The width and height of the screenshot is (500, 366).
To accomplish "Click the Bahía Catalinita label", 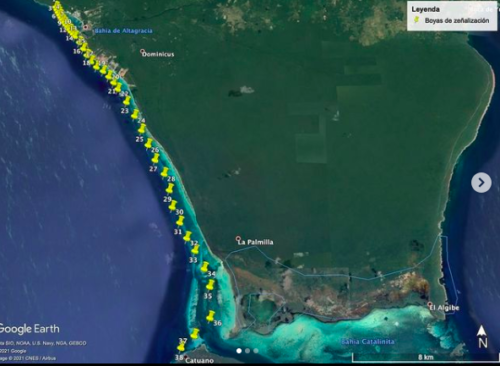I will click(x=368, y=341).
